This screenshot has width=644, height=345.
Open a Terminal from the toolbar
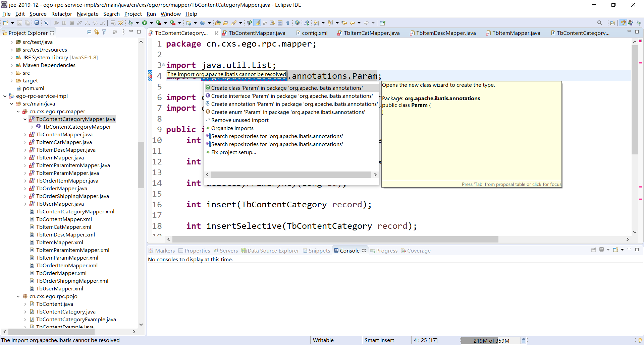coord(37,23)
